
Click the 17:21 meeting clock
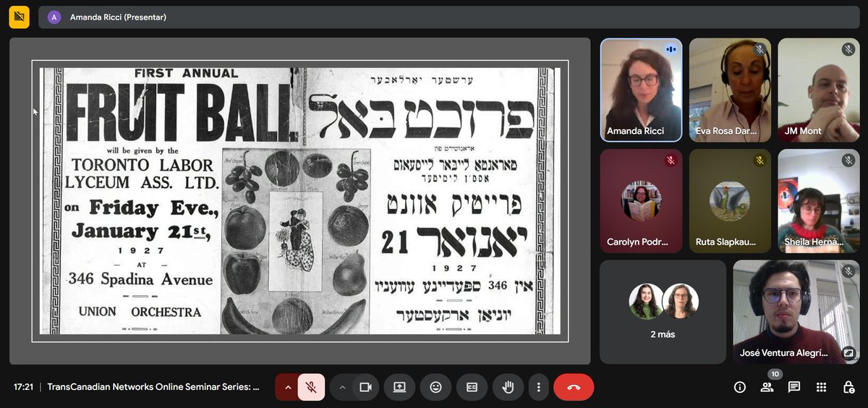click(23, 387)
